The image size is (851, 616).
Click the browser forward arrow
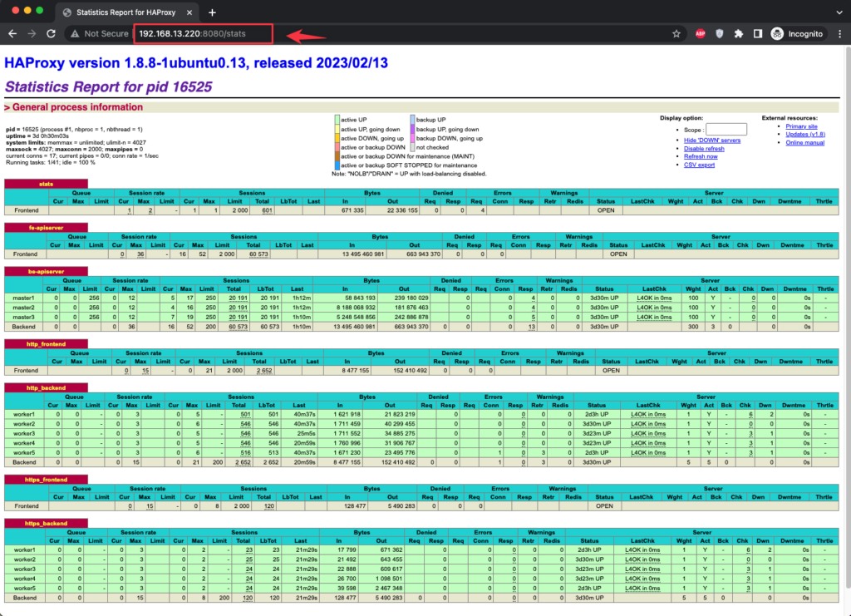pyautogui.click(x=32, y=33)
